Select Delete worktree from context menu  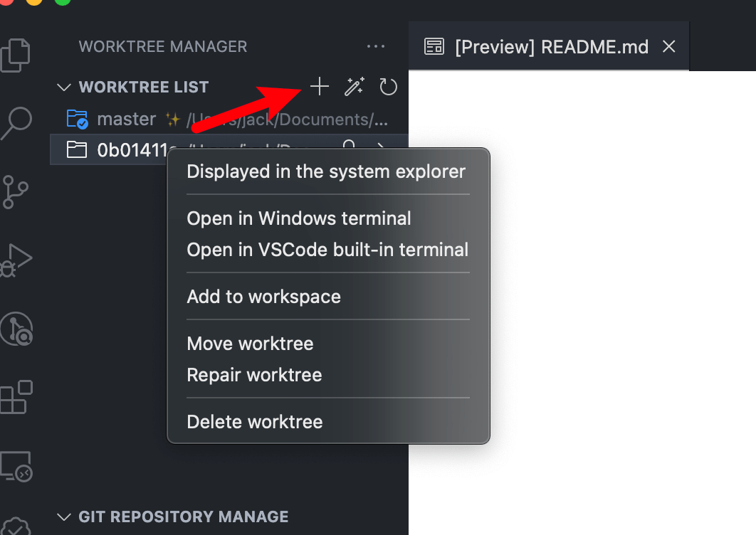[x=255, y=422]
